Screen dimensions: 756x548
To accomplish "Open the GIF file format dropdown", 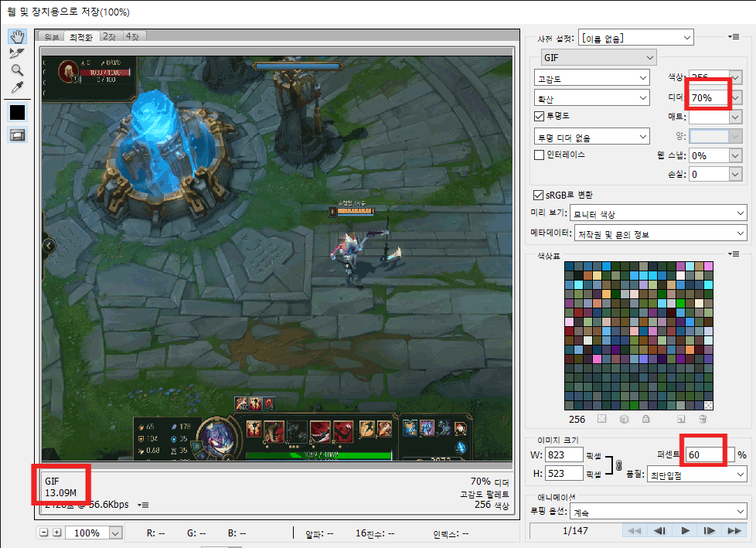I will coord(598,57).
